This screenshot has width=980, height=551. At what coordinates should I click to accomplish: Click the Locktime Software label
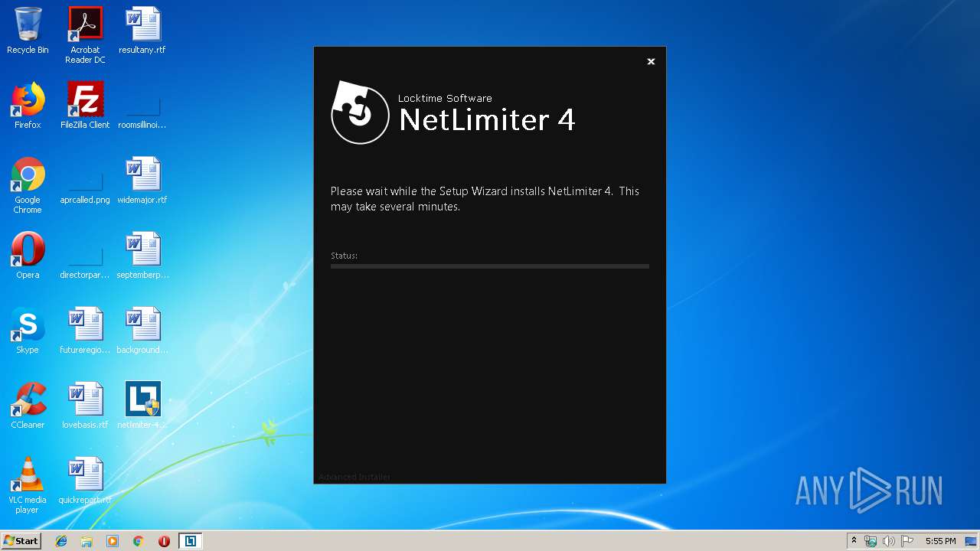[x=445, y=98]
